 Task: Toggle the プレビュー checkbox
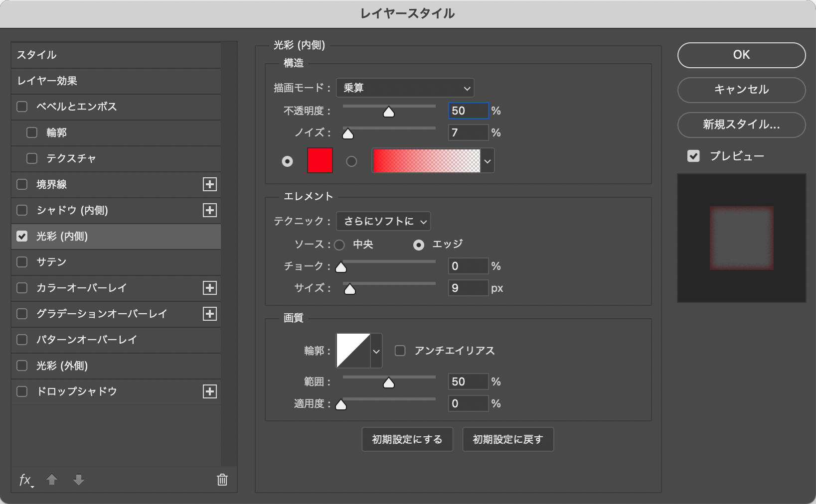(x=693, y=156)
